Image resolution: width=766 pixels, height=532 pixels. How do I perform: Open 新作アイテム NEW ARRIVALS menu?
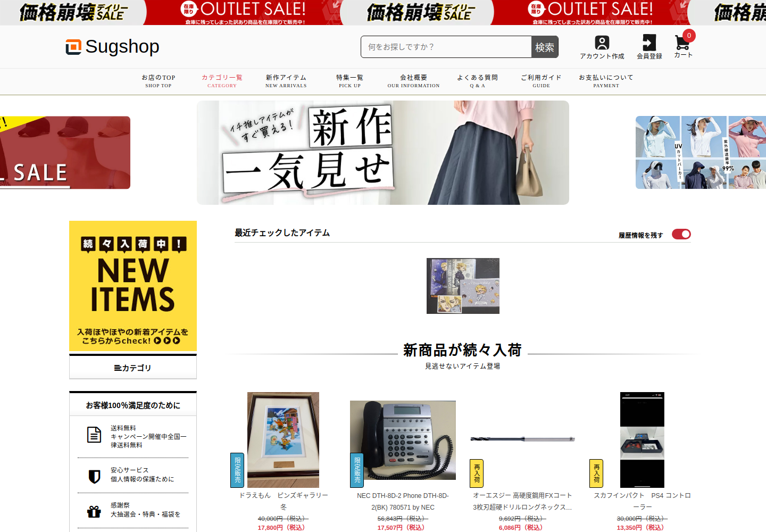(x=286, y=81)
